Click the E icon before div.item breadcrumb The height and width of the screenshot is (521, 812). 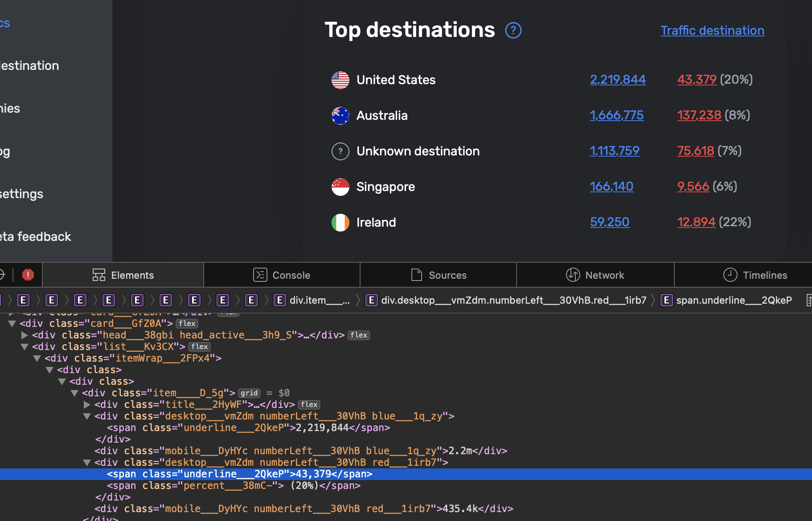click(279, 300)
